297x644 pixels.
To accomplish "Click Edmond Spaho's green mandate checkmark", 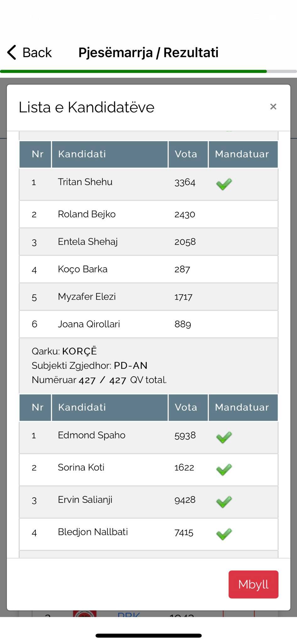I will (x=224, y=437).
